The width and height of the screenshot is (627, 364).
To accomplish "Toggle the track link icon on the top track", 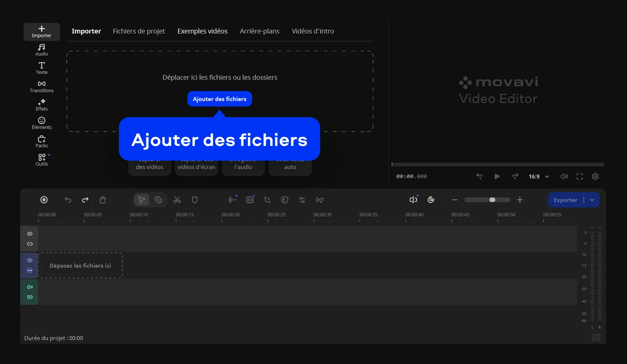I will [x=29, y=244].
